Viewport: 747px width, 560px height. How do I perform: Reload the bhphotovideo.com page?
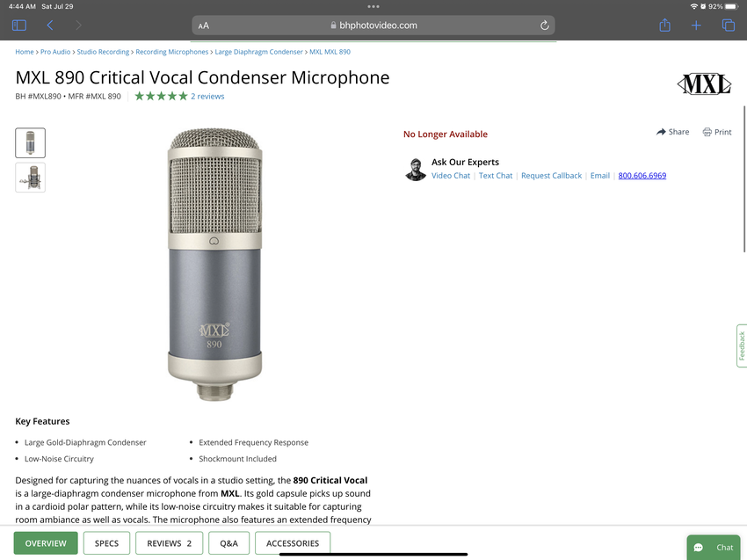544,25
